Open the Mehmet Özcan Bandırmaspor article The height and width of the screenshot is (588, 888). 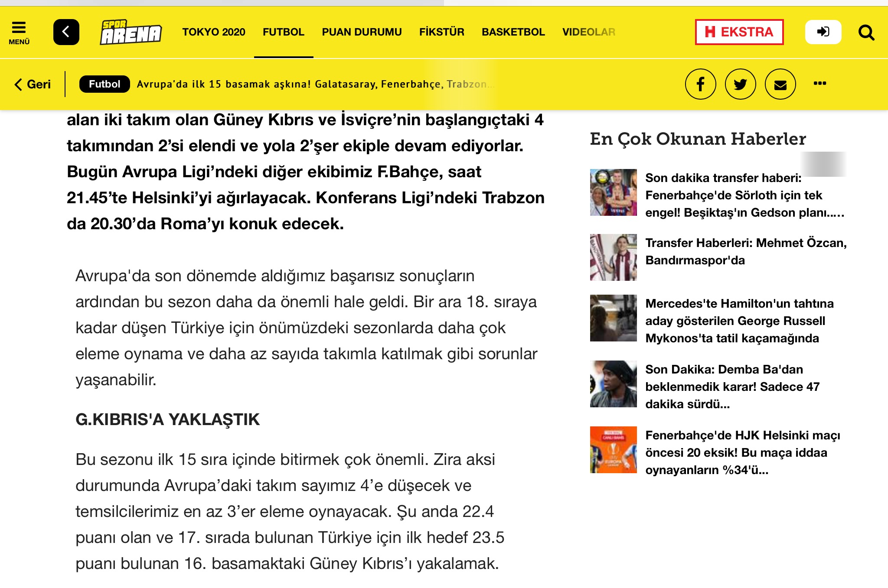coord(745,251)
